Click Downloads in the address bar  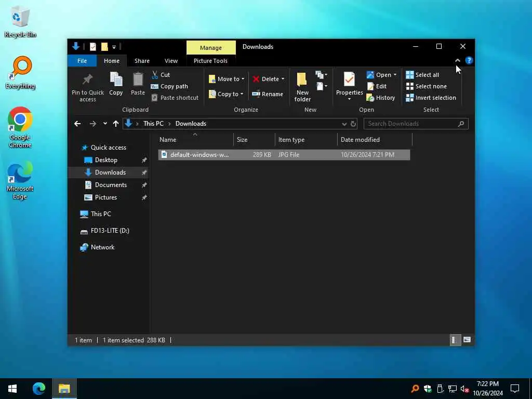[191, 124]
